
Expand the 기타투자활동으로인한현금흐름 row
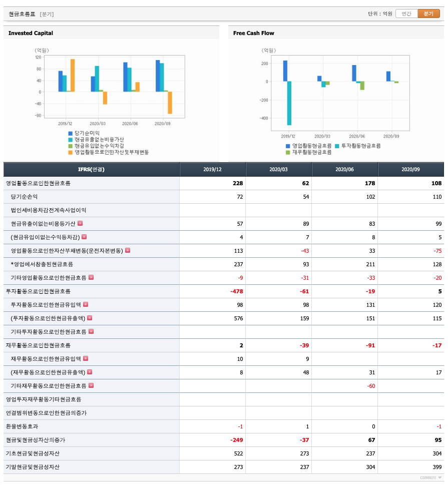[x=91, y=331]
